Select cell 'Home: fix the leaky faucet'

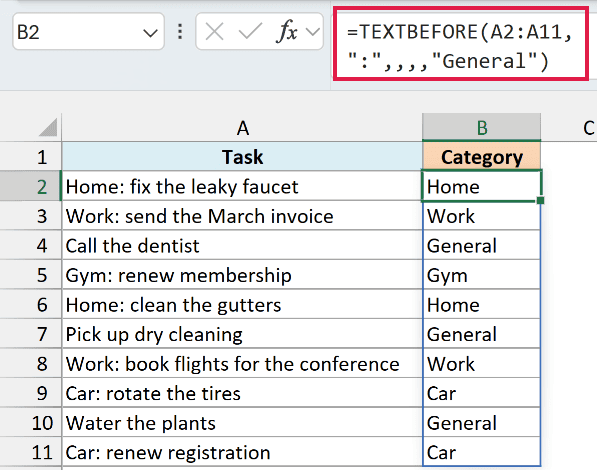[242, 186]
